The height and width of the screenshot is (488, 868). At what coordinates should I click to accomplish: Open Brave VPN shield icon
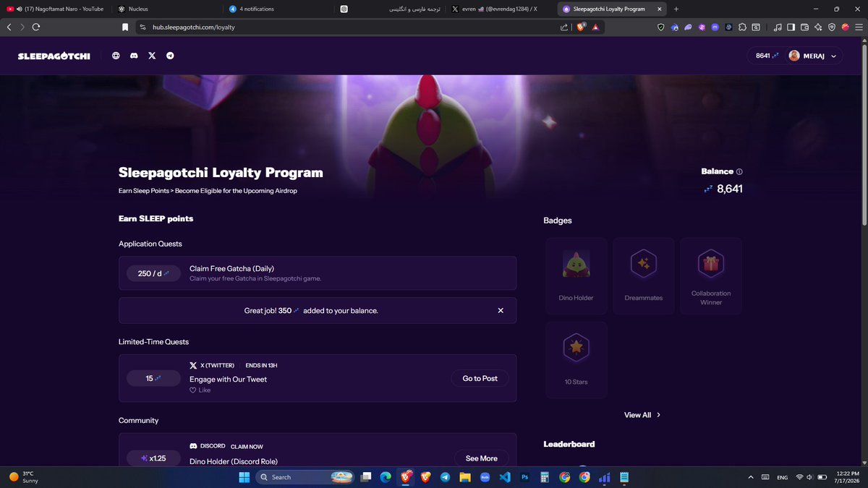(832, 27)
